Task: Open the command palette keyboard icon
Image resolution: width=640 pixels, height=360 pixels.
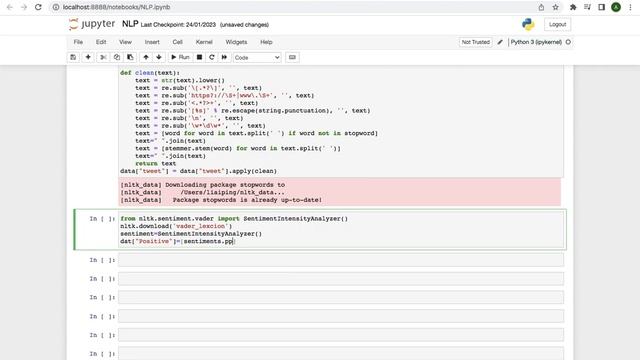Action: pyautogui.click(x=292, y=58)
